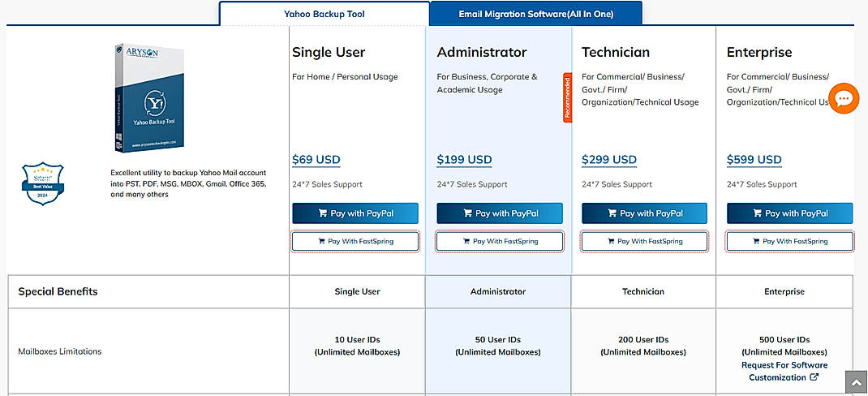Click the Enterprise column header in benefits table
This screenshot has width=868, height=396.
[784, 291]
